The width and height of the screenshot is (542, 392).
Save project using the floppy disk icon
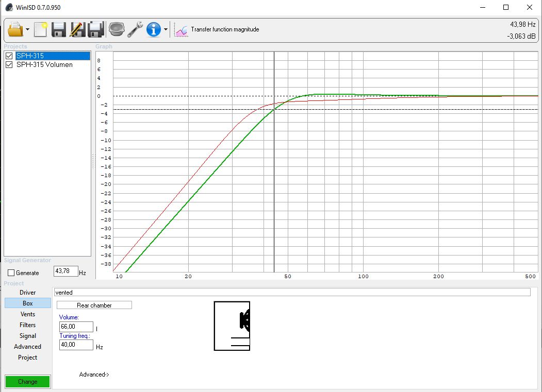pos(59,29)
